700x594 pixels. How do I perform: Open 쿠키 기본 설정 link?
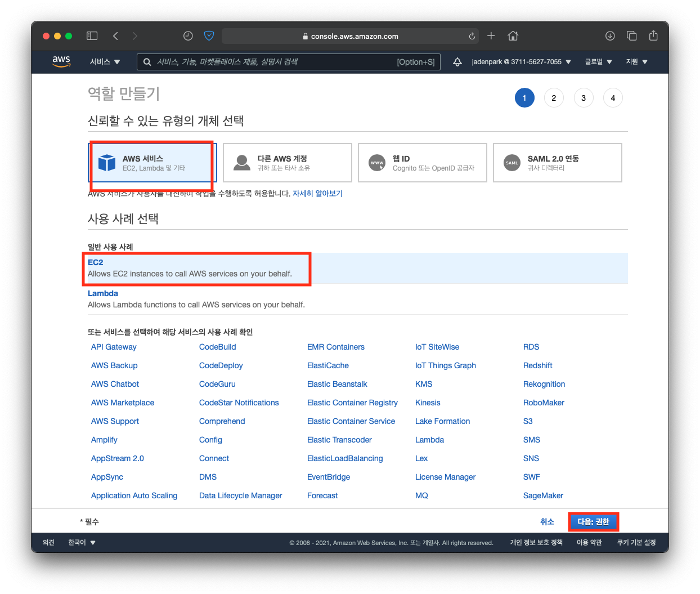point(636,543)
